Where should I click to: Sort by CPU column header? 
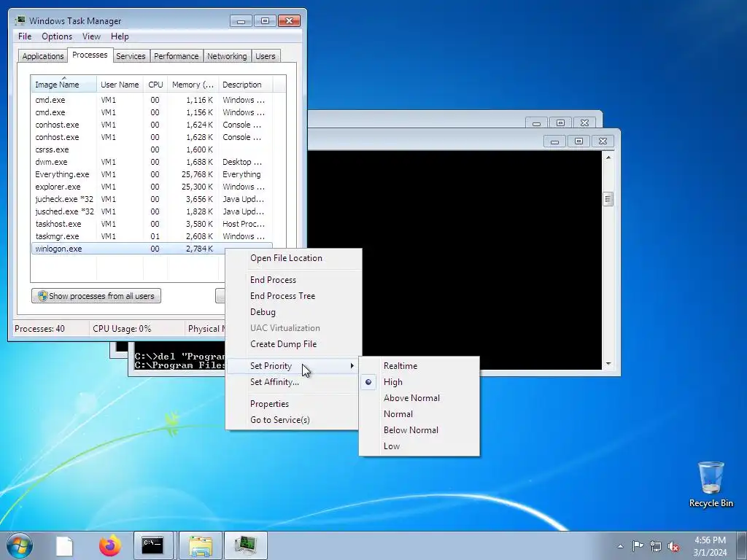coord(155,85)
